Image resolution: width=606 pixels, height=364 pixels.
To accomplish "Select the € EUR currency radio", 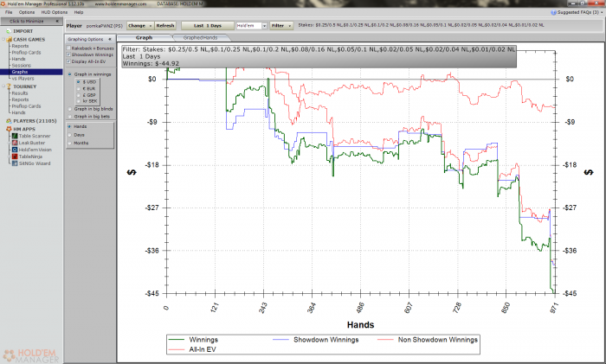I will click(79, 88).
